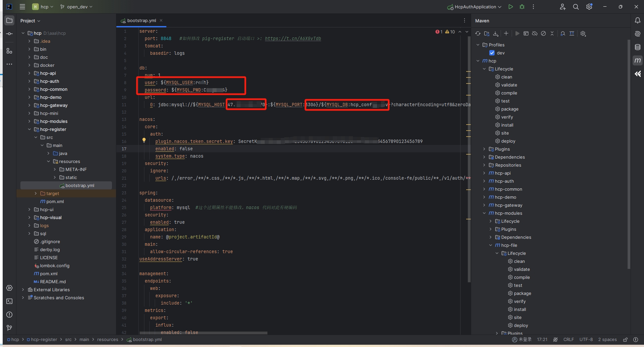Open the open_dev branch dropdown
This screenshot has width=644, height=347.
[77, 7]
